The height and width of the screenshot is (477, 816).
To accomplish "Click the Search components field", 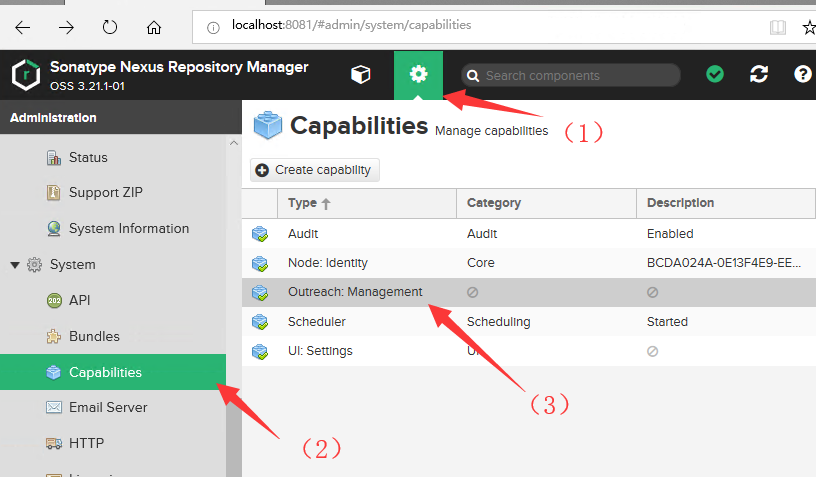I will [571, 75].
